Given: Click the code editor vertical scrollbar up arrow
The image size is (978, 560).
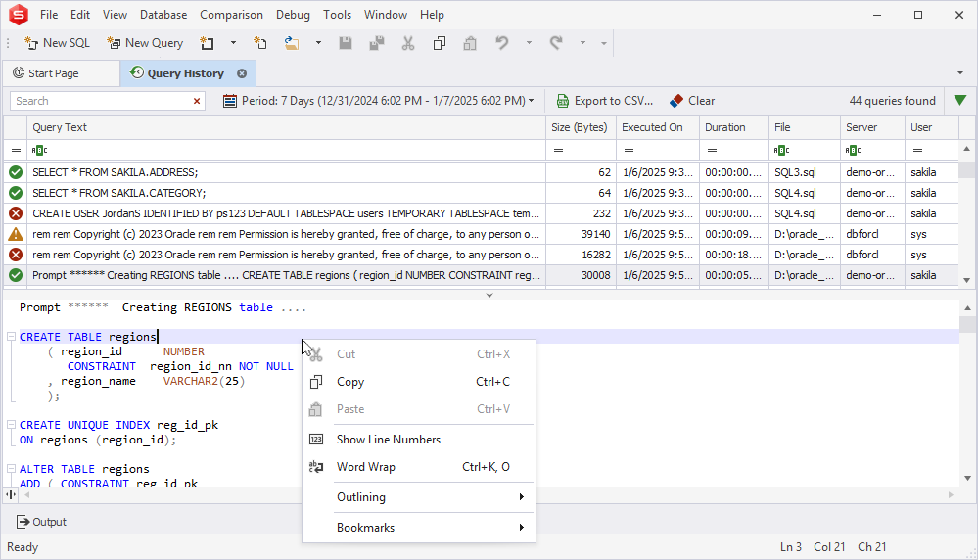Looking at the screenshot, I should pyautogui.click(x=967, y=308).
